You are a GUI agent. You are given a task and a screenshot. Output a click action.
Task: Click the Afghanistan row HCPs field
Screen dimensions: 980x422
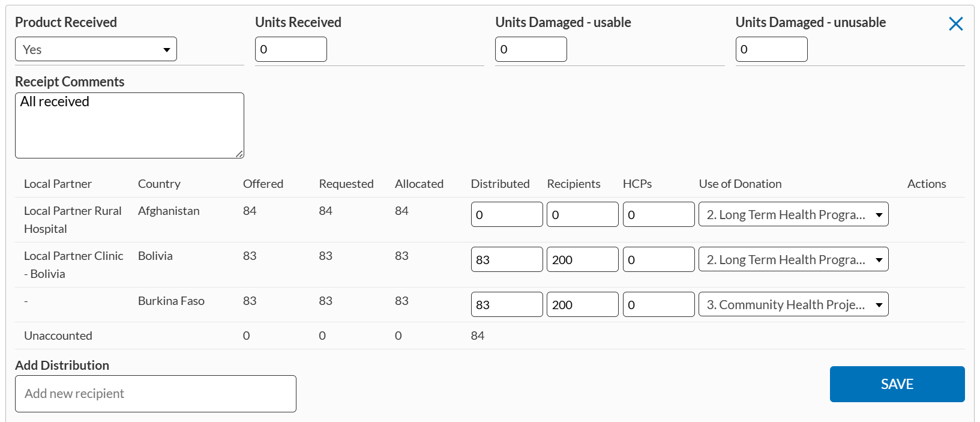point(658,214)
